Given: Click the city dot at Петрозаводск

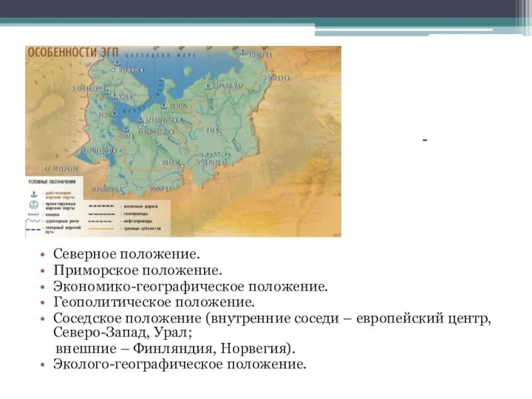Looking at the screenshot, I should [x=102, y=156].
